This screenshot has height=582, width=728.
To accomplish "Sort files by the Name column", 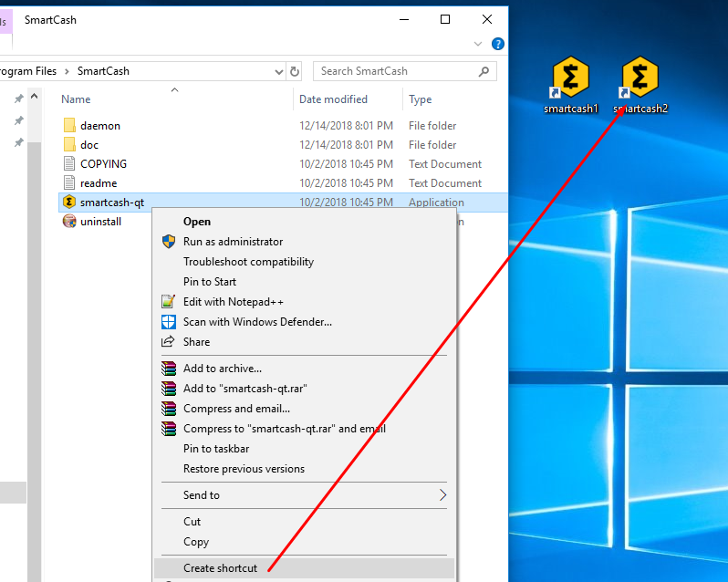I will point(76,99).
